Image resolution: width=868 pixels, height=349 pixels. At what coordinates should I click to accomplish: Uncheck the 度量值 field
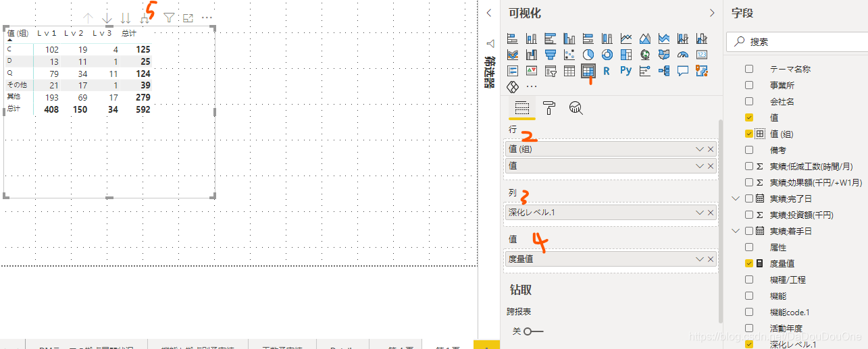point(749,263)
